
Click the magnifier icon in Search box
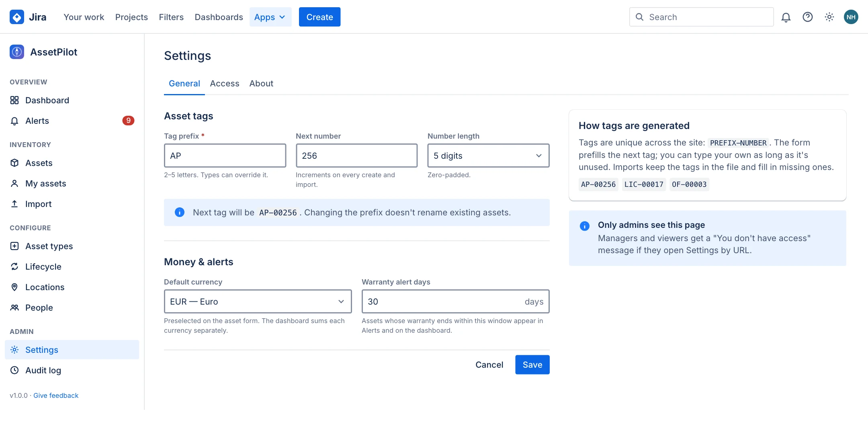[x=639, y=17]
